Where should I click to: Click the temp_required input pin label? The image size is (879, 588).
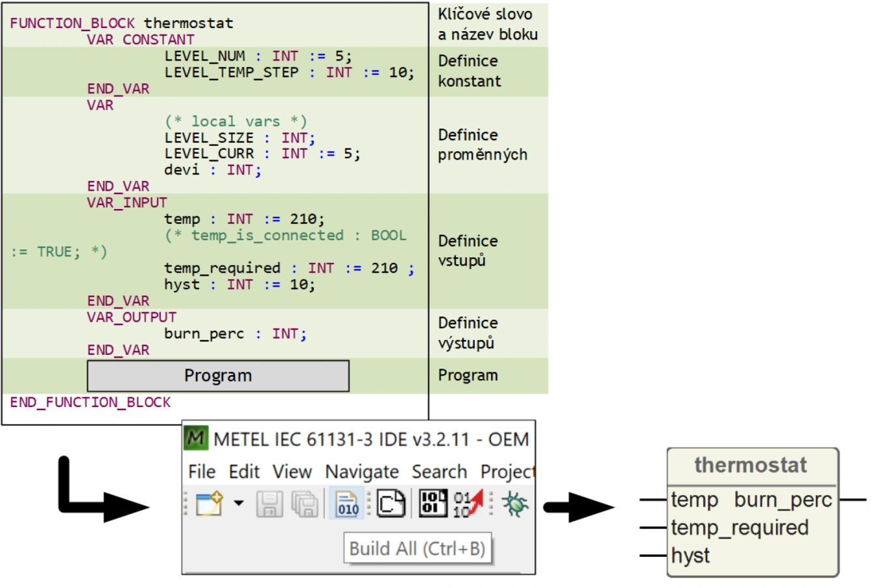pos(740,527)
